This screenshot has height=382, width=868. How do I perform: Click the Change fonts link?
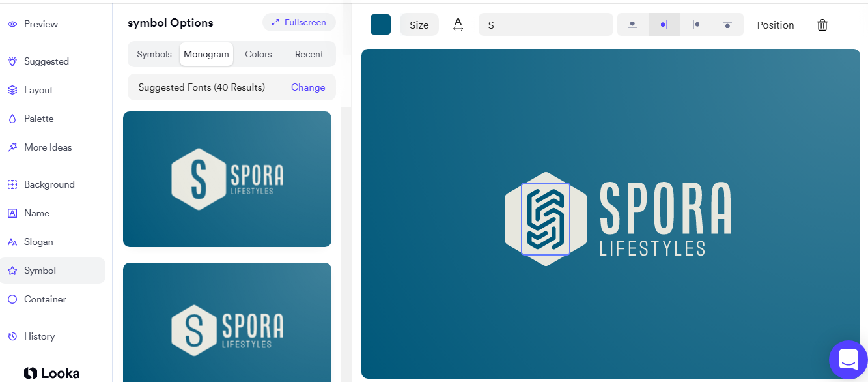click(x=307, y=87)
